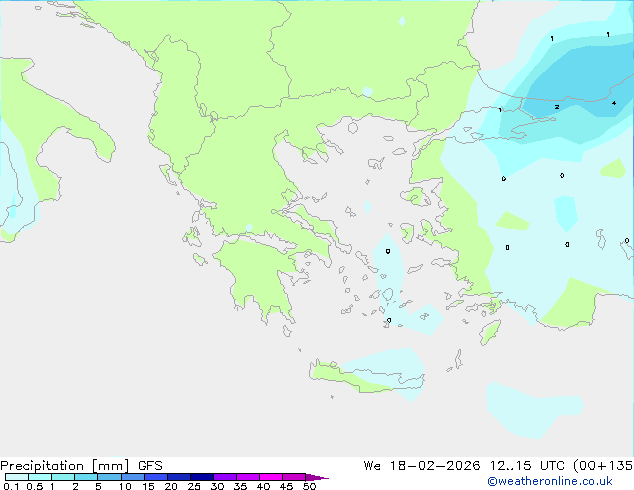634x490 pixels.
Task: Pick the legend swatch between 10 and 15
Action: [133, 477]
